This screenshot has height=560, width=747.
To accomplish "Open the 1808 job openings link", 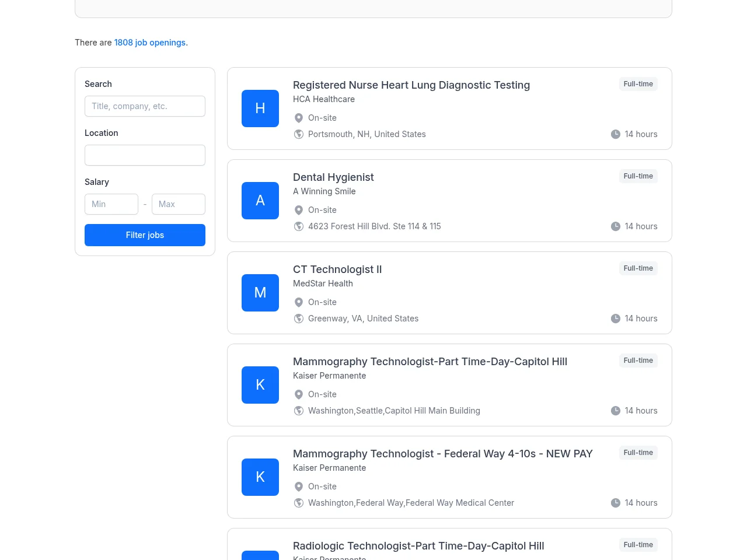I will click(150, 43).
